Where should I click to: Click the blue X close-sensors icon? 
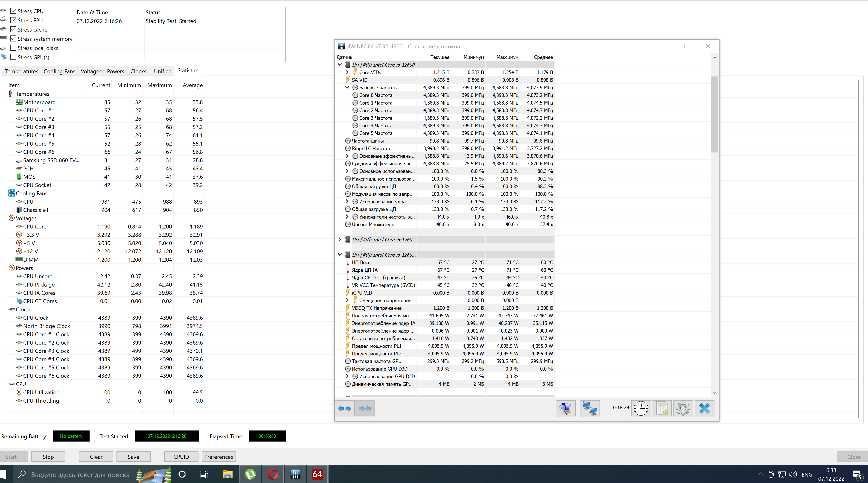pyautogui.click(x=704, y=409)
